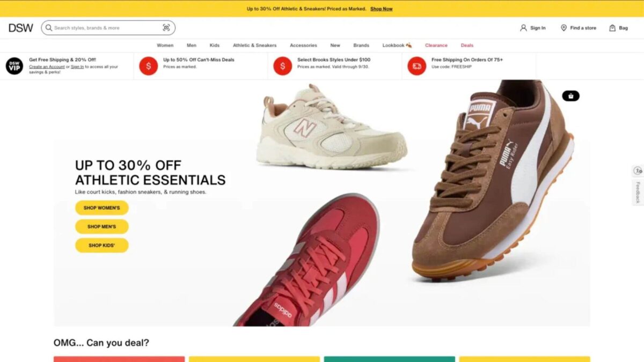
Task: Open the Feedback side tab
Action: [x=638, y=193]
